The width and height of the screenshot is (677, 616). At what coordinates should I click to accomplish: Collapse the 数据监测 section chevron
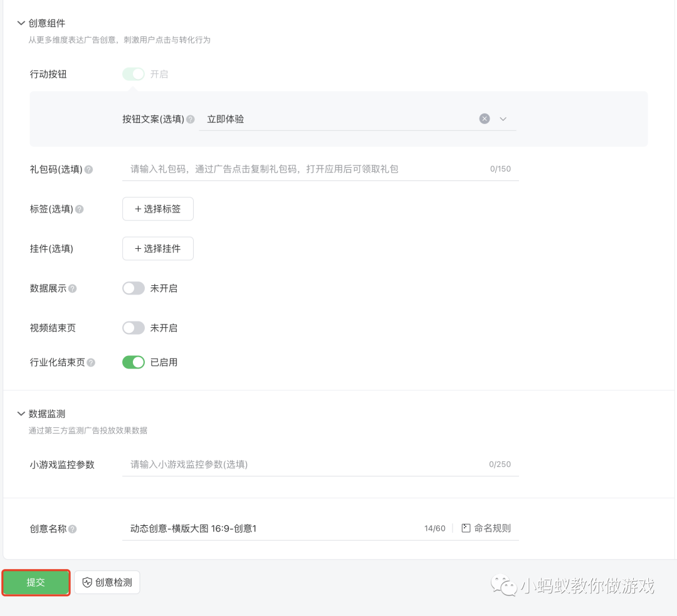pyautogui.click(x=21, y=414)
